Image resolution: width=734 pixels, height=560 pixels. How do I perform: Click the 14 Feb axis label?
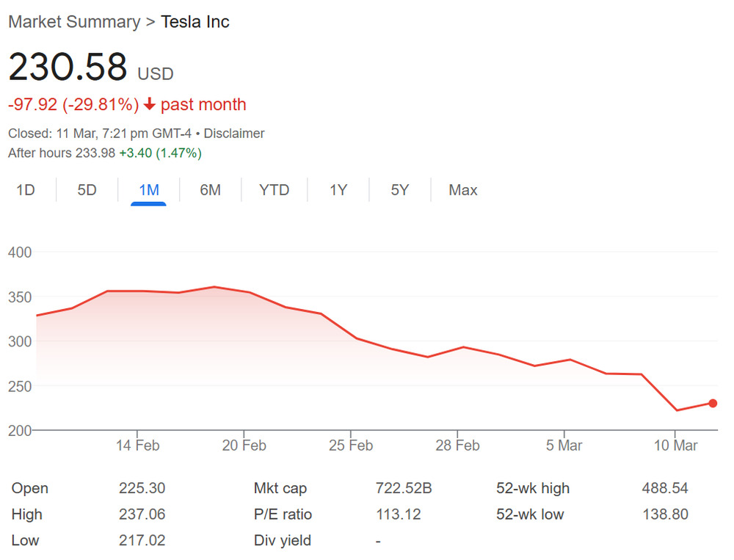click(x=138, y=446)
